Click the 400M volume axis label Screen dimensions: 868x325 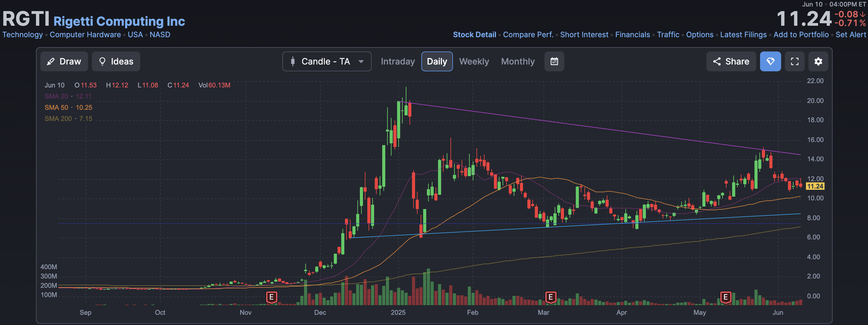point(49,267)
